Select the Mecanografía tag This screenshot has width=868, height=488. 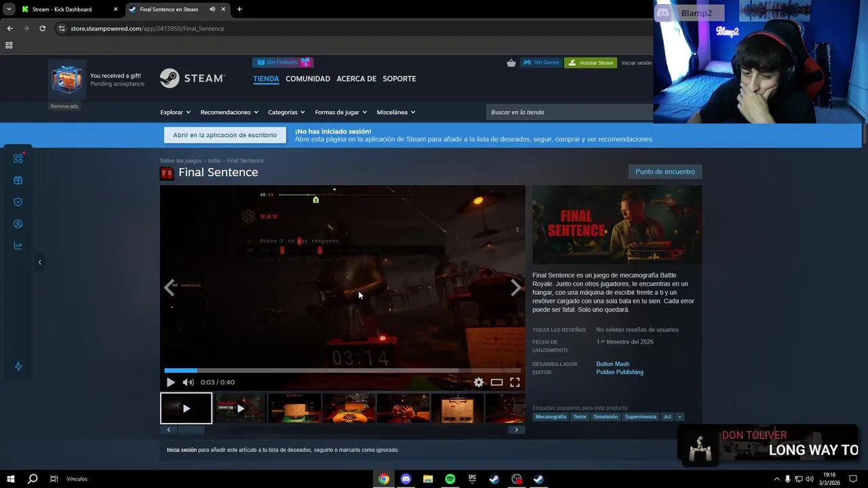point(551,417)
